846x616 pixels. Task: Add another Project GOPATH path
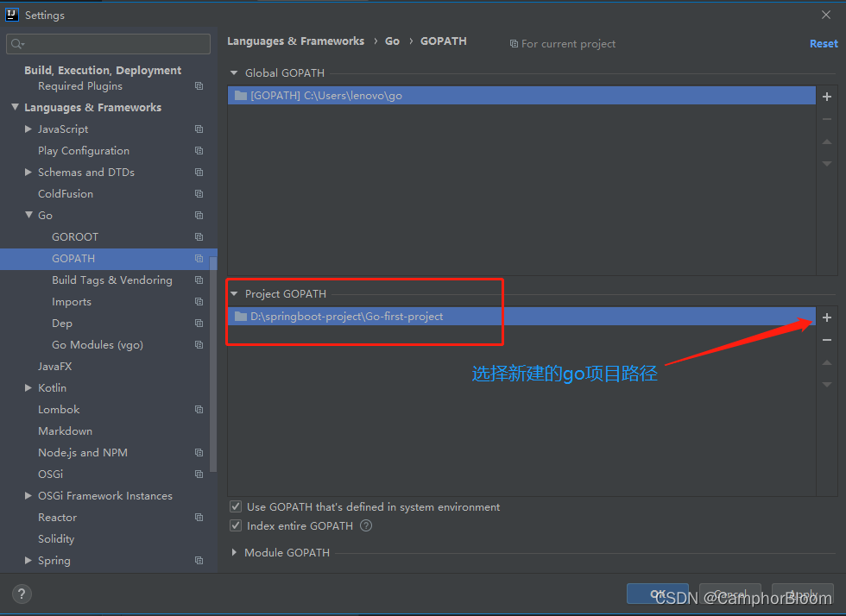click(x=826, y=317)
